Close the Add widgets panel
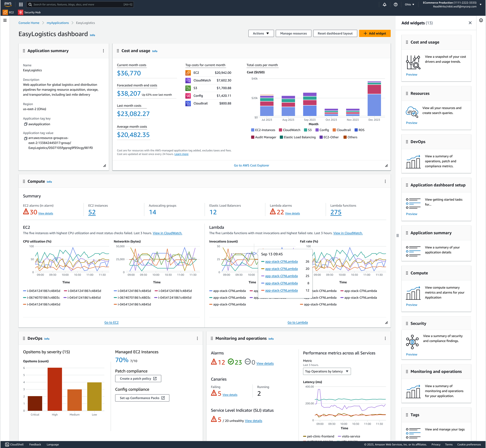The image size is (486, 448). pyautogui.click(x=470, y=23)
